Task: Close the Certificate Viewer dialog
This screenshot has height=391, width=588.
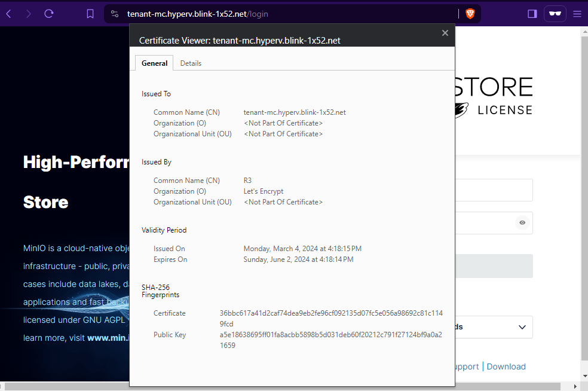Action: coord(445,33)
